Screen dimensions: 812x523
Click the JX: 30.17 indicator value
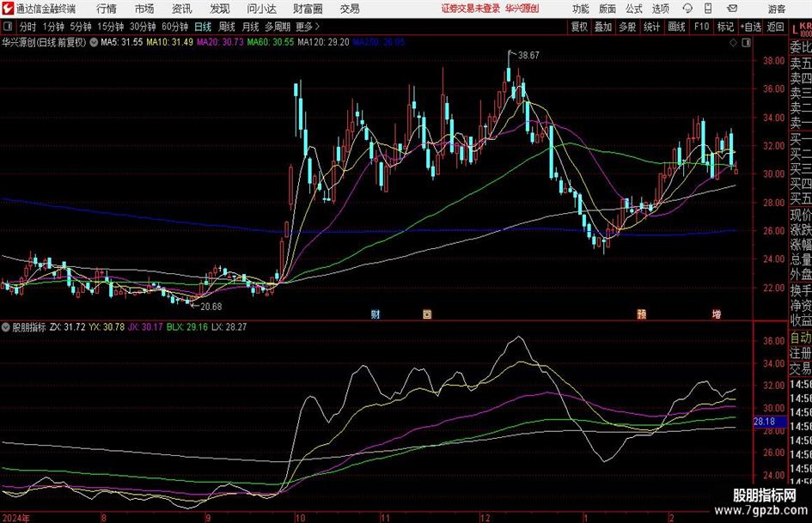[145, 327]
